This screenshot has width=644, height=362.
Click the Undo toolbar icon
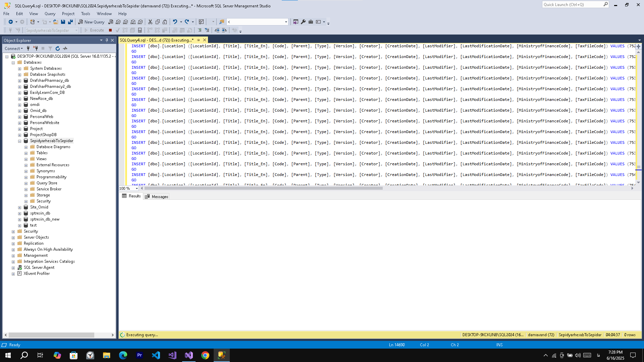tap(175, 22)
